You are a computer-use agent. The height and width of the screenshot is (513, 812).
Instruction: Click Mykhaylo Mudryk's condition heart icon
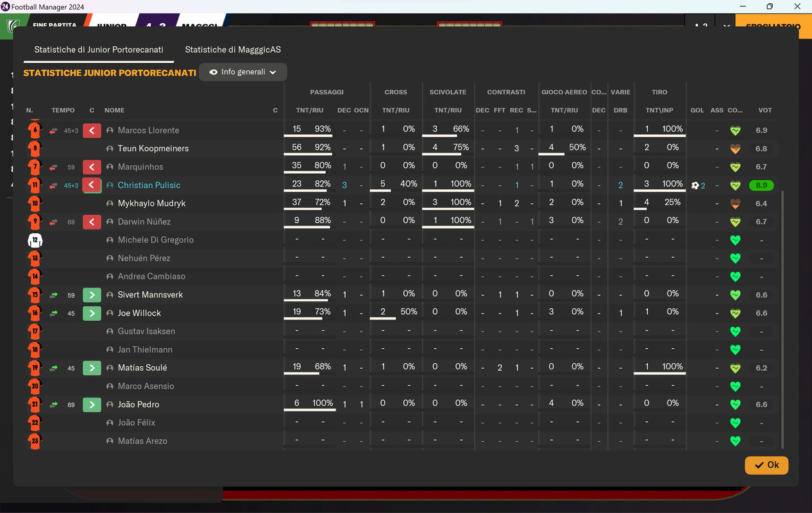point(736,204)
